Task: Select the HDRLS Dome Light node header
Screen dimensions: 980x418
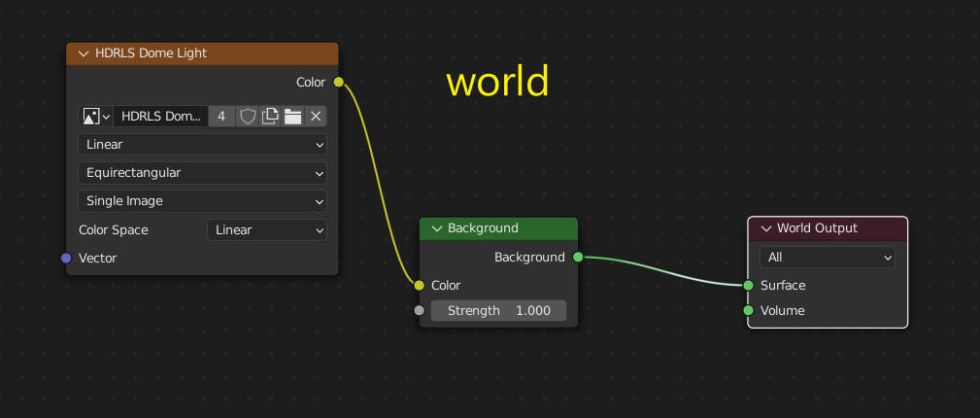Action: pos(202,53)
